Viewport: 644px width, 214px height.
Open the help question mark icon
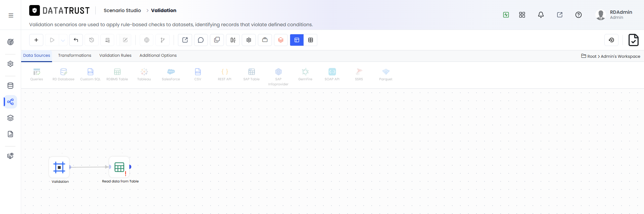579,15
